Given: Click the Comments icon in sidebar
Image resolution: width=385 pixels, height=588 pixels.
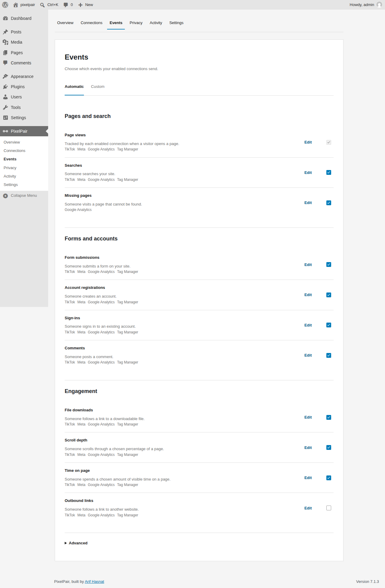Looking at the screenshot, I should [5, 63].
